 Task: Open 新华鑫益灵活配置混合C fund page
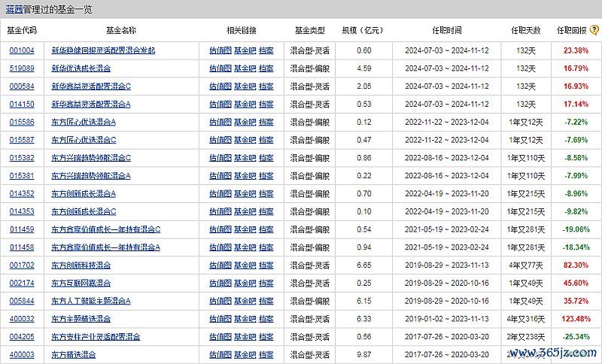pyautogui.click(x=91, y=86)
